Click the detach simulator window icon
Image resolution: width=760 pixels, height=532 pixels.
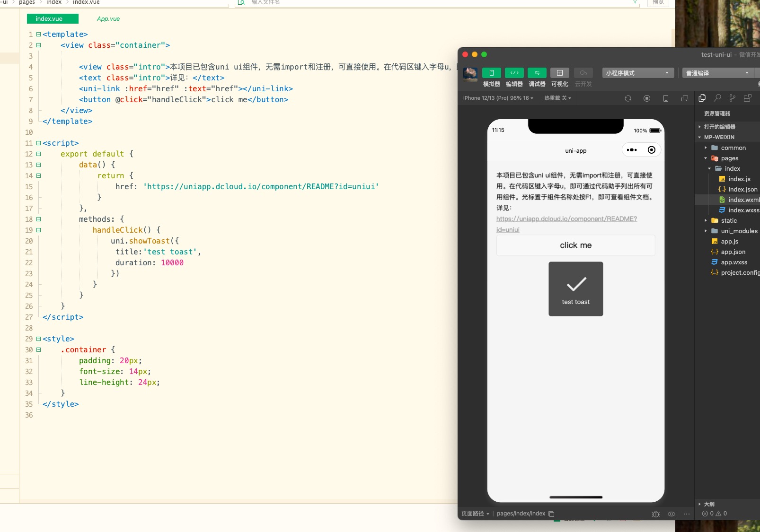pos(685,98)
